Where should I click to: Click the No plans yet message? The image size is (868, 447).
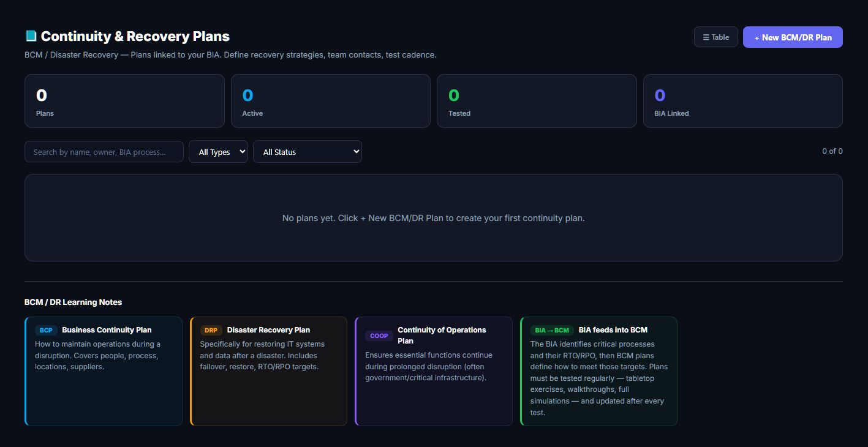tap(434, 218)
